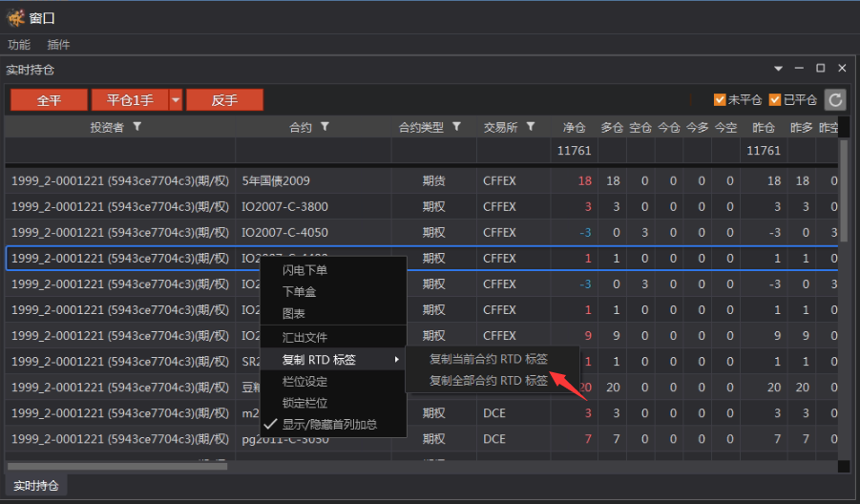Toggle 显示/隐藏首列加总 menu option
The image size is (860, 504).
[329, 424]
